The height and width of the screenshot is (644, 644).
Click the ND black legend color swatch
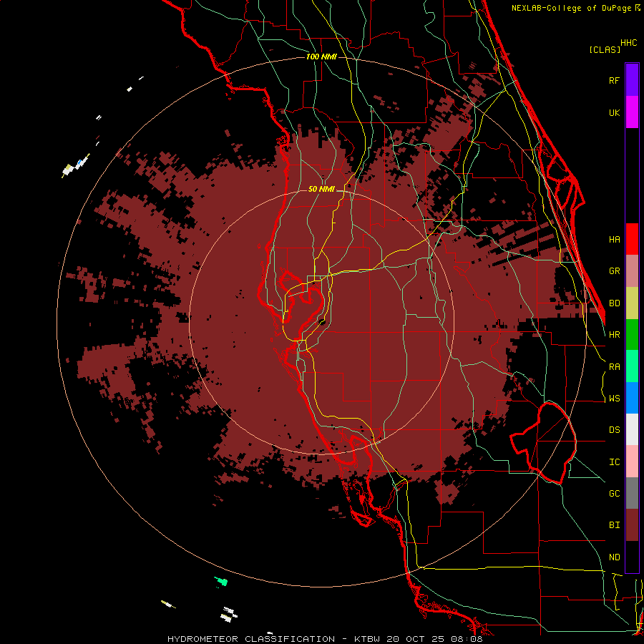pos(632,557)
